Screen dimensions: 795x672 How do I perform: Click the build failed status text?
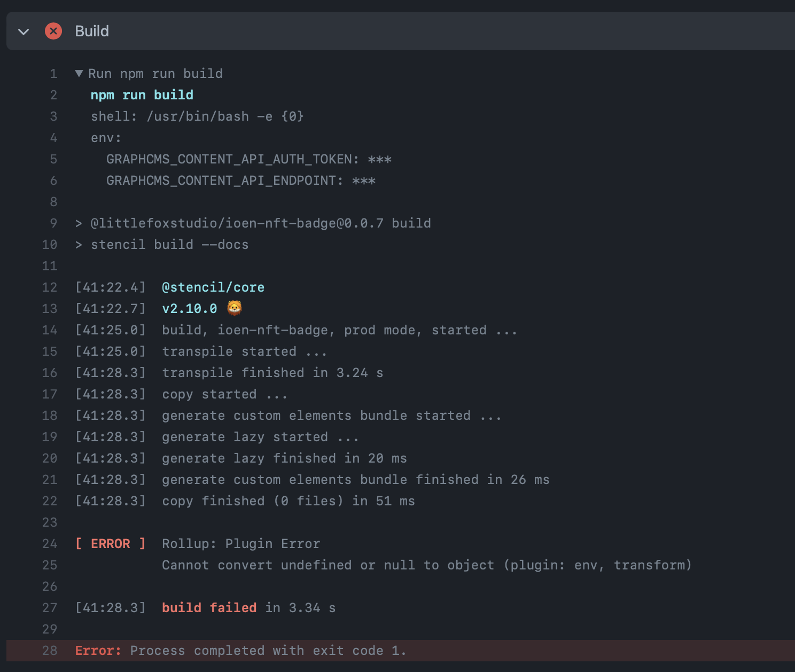[208, 607]
